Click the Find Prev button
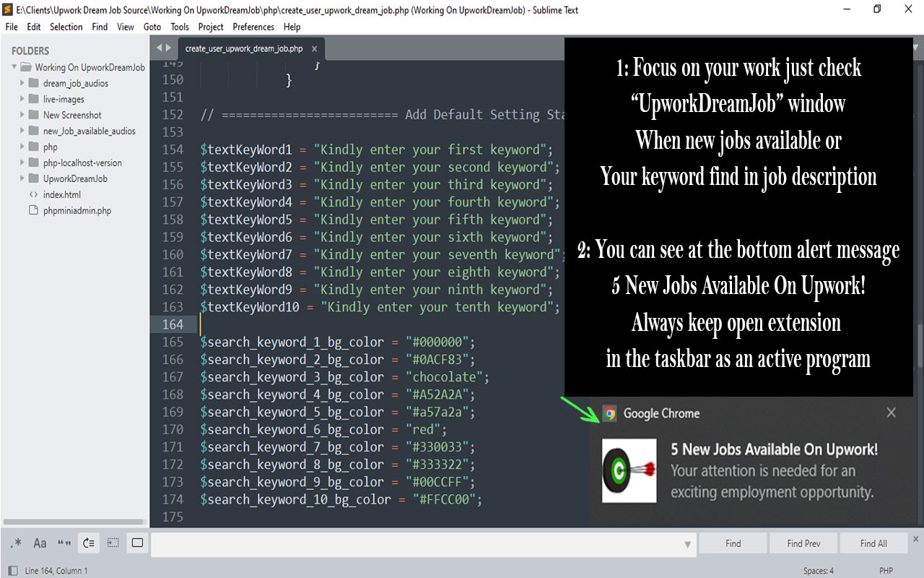The image size is (924, 578). [x=803, y=543]
